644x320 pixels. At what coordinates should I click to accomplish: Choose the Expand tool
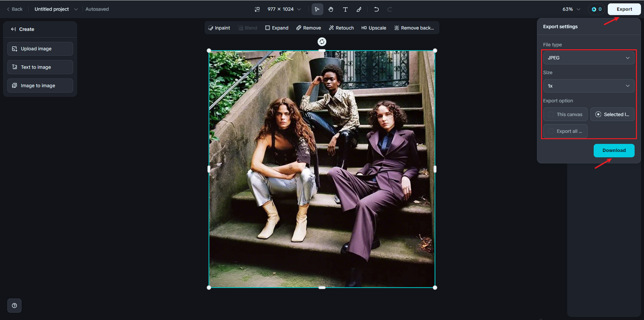tap(277, 28)
